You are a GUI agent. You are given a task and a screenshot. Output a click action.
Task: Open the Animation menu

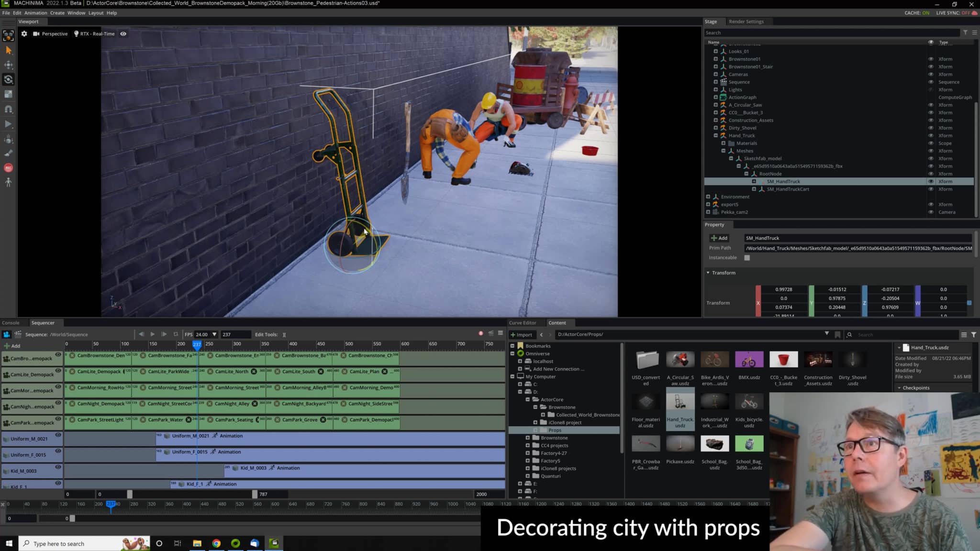pos(36,13)
